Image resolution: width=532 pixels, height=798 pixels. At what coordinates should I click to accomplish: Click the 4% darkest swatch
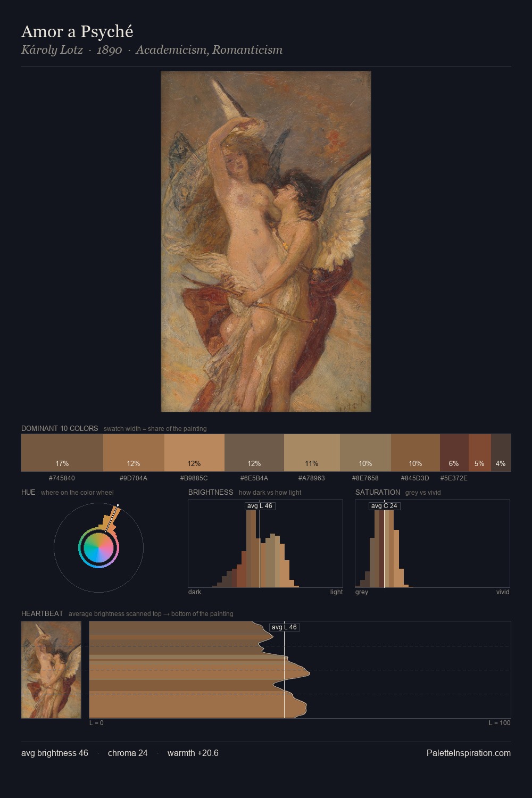click(501, 452)
